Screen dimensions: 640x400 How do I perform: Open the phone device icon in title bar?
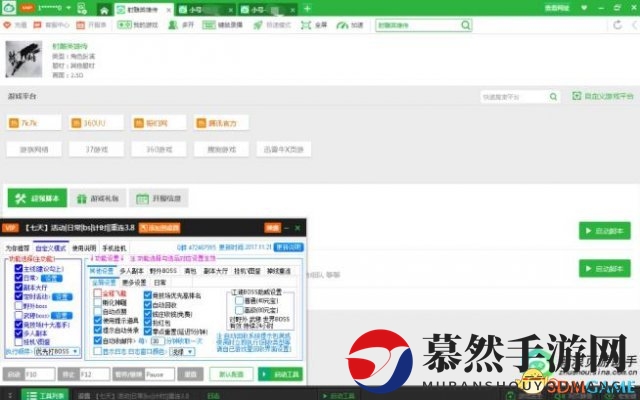pyautogui.click(x=82, y=8)
